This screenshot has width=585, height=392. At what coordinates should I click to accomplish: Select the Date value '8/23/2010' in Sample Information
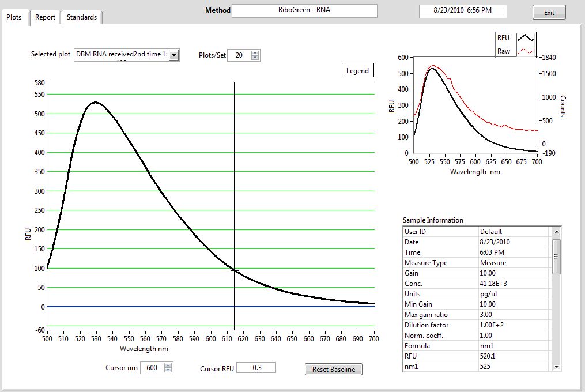pos(495,242)
